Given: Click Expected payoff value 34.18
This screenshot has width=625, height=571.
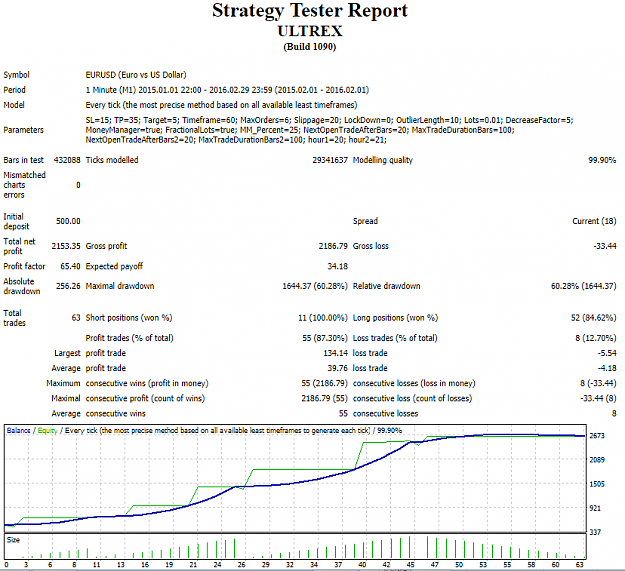Looking at the screenshot, I should 337,266.
